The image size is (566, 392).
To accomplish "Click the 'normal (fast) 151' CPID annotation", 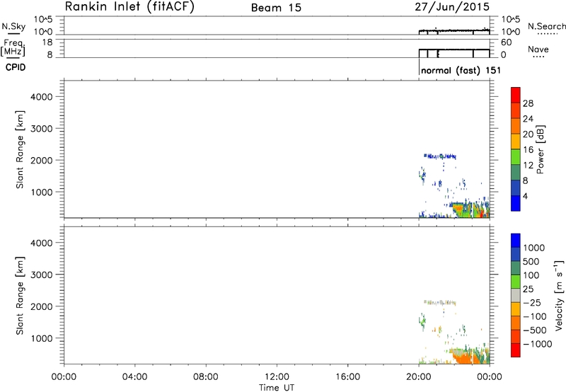I will click(x=461, y=70).
